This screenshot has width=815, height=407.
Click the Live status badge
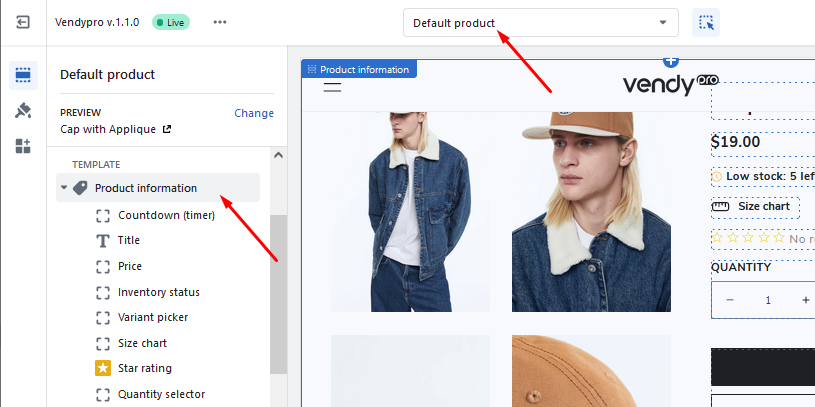[170, 22]
